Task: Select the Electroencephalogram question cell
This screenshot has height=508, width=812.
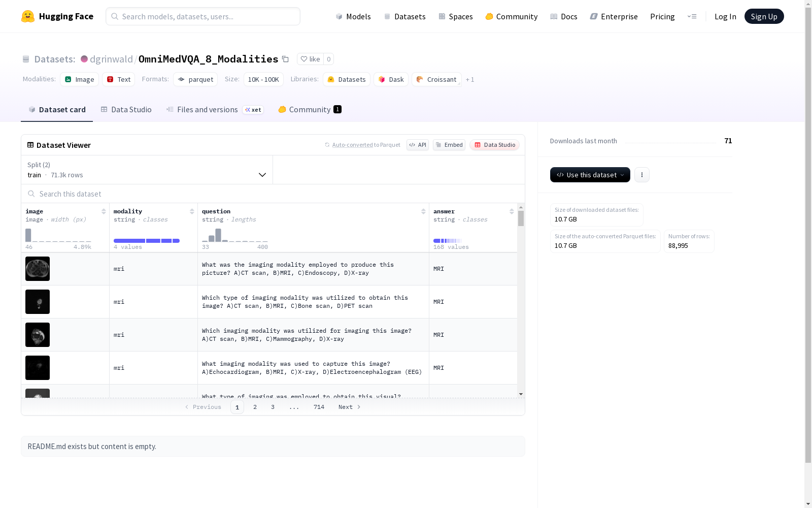Action: (313, 368)
